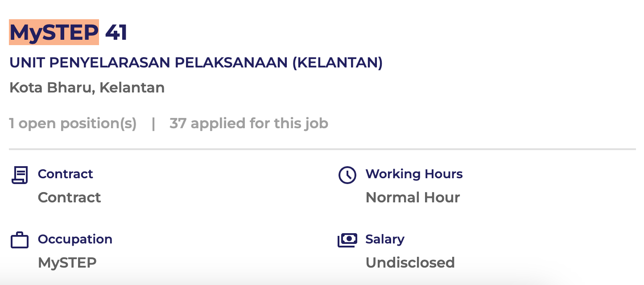Viewport: 644px width, 285px height.
Task: Click the Contract document icon
Action: (x=20, y=175)
